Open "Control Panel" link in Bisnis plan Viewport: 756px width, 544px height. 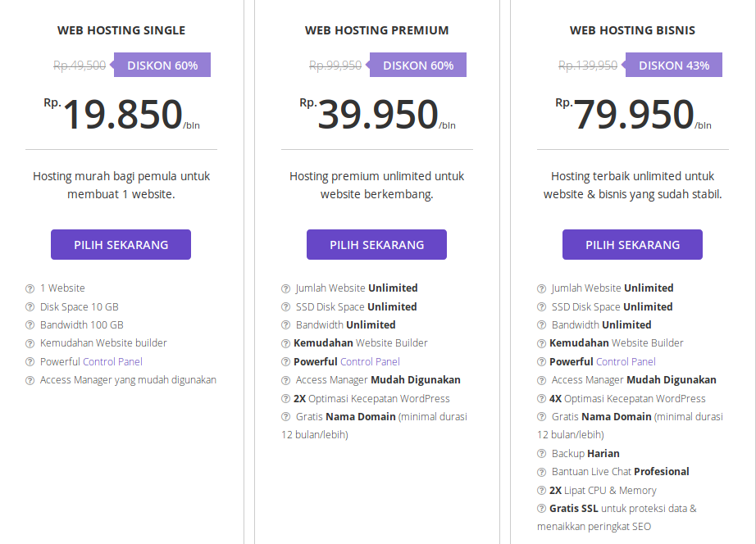(626, 361)
